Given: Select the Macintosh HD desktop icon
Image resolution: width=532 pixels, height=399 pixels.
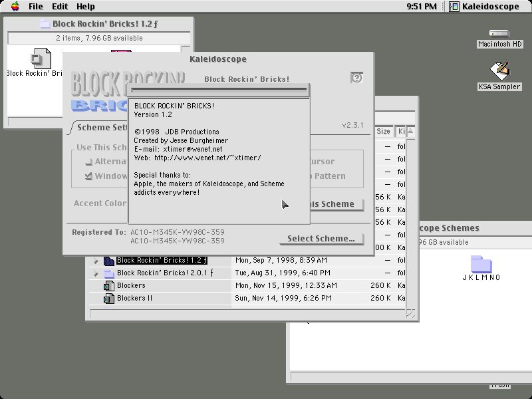Looking at the screenshot, I should point(499,39).
